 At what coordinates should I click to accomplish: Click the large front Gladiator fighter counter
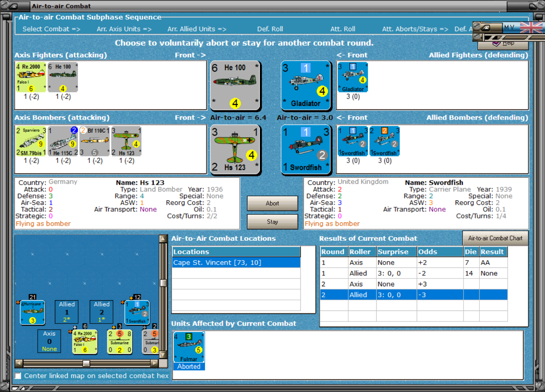(306, 86)
